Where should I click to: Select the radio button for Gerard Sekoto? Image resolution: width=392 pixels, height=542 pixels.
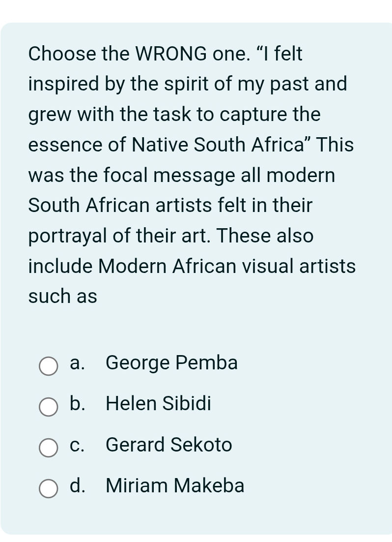(x=48, y=448)
